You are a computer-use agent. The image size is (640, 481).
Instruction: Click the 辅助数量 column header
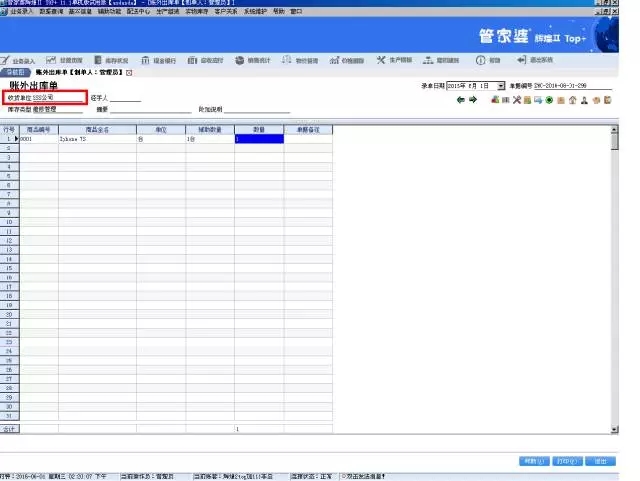tap(210, 130)
